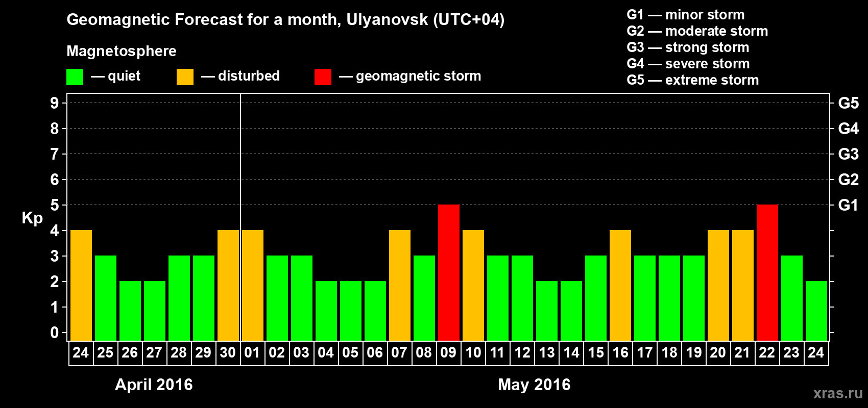Click the G5 label on the right axis
Image resolution: width=868 pixels, height=408 pixels.
point(849,103)
